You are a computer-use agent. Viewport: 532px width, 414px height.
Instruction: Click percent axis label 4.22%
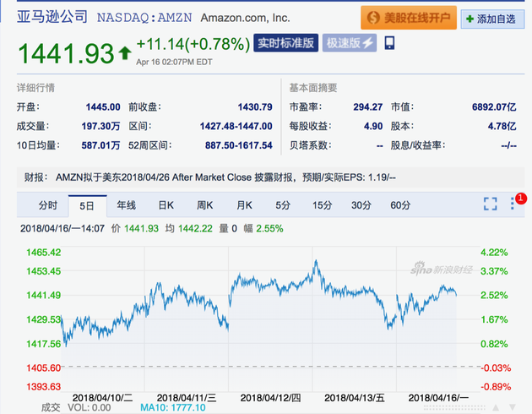[494, 253]
